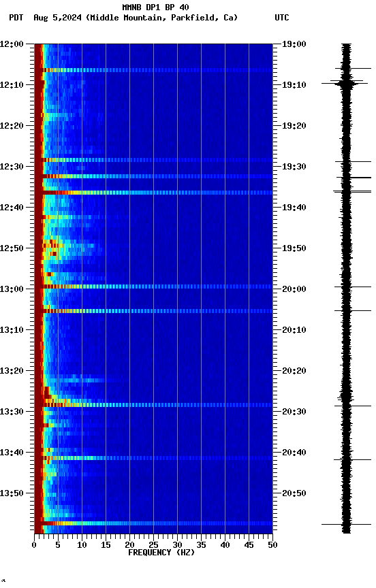This screenshot has height=588, width=376.
Task: Click the '13:40' PDT time label
Action: tap(12, 453)
